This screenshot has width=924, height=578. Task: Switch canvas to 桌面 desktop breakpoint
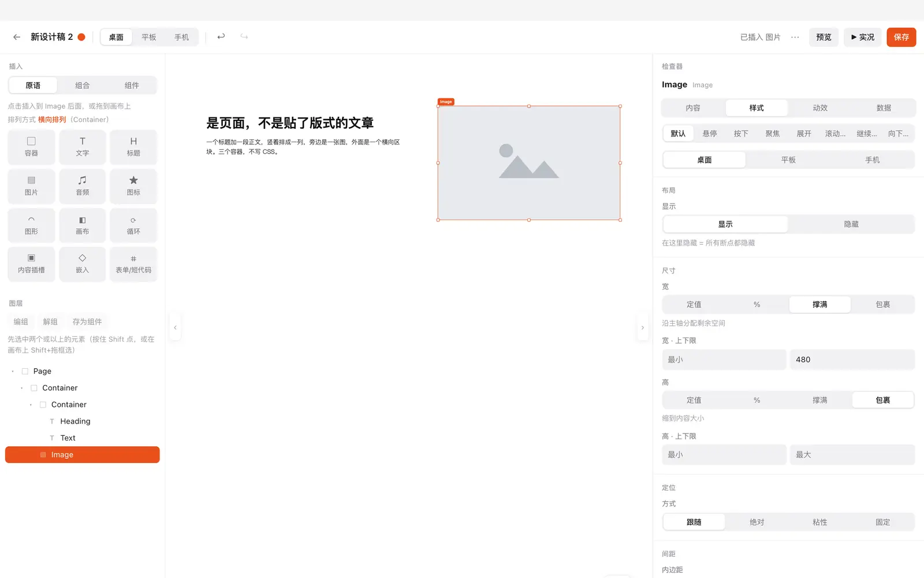click(x=116, y=37)
